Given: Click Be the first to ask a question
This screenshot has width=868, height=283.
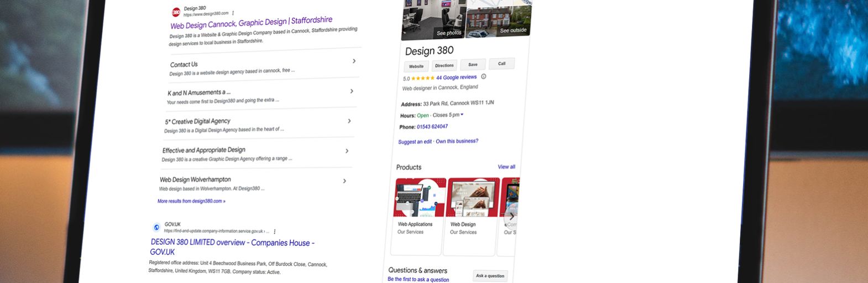Looking at the screenshot, I should 418,280.
